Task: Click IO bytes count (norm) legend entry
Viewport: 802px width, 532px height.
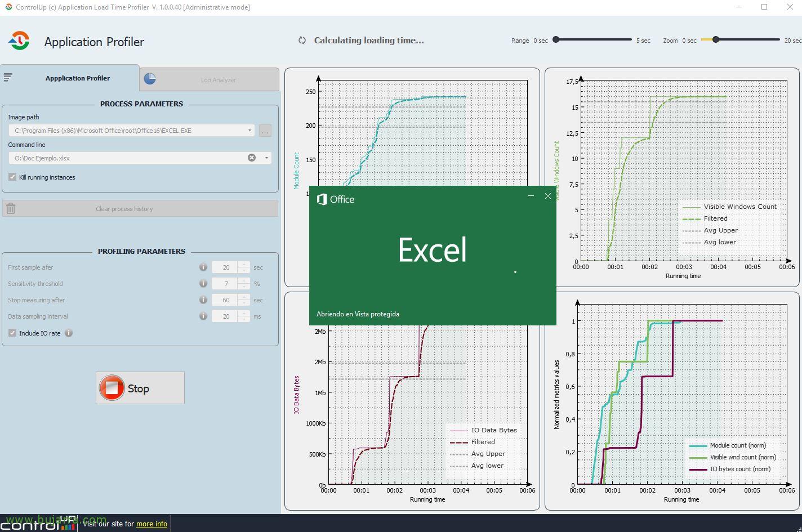Action: pyautogui.click(x=729, y=469)
